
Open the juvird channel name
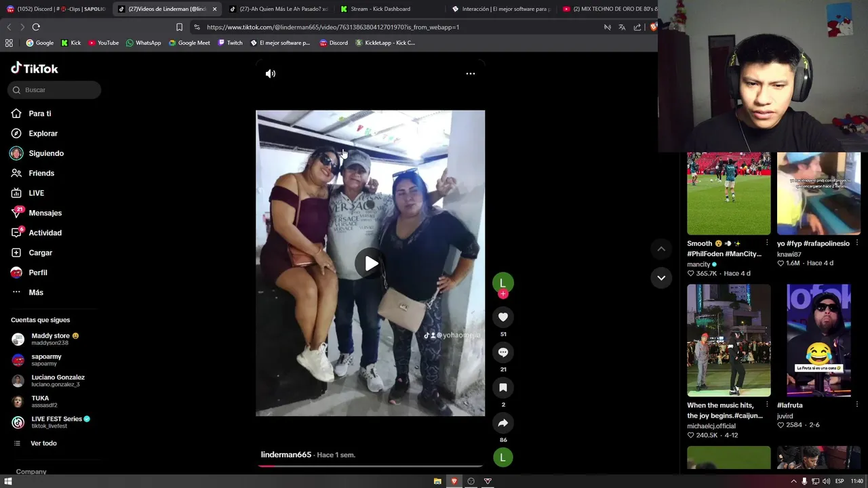[x=785, y=416]
